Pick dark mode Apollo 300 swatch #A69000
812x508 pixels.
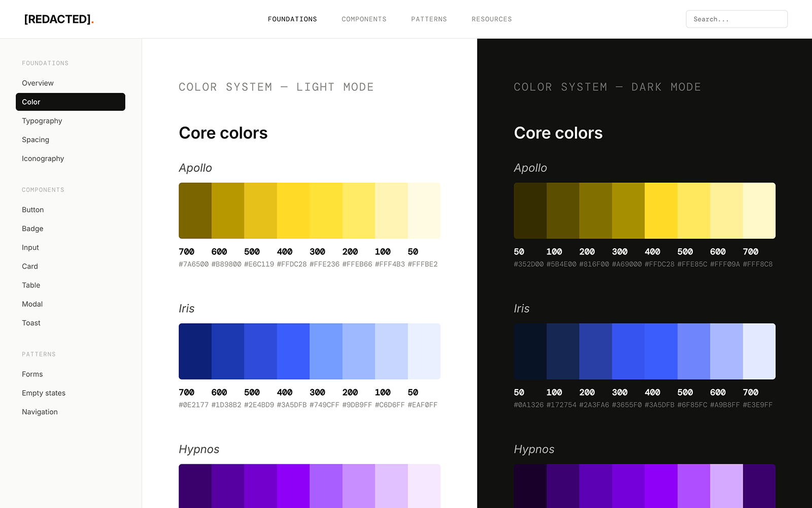pos(628,211)
